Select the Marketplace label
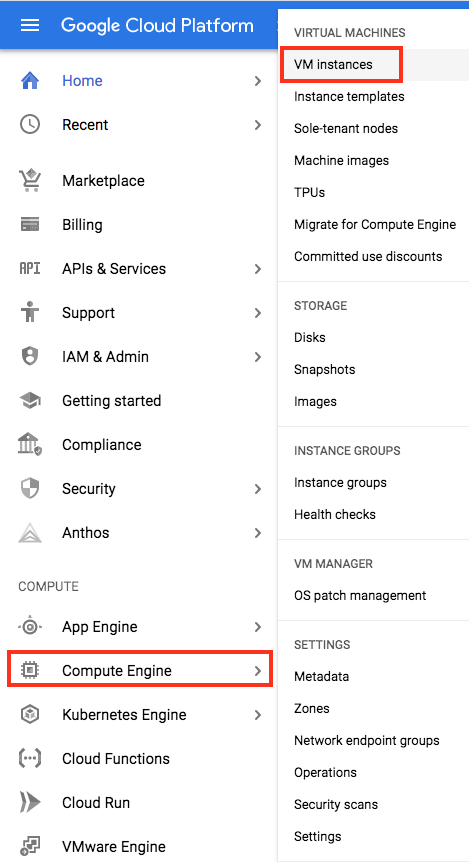Image resolution: width=469 pixels, height=862 pixels. [x=103, y=180]
